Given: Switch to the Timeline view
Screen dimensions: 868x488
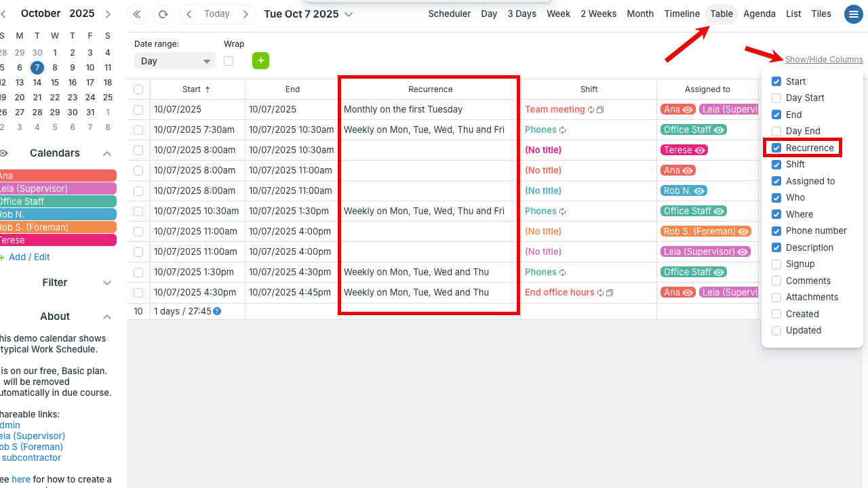Looking at the screenshot, I should coord(682,14).
